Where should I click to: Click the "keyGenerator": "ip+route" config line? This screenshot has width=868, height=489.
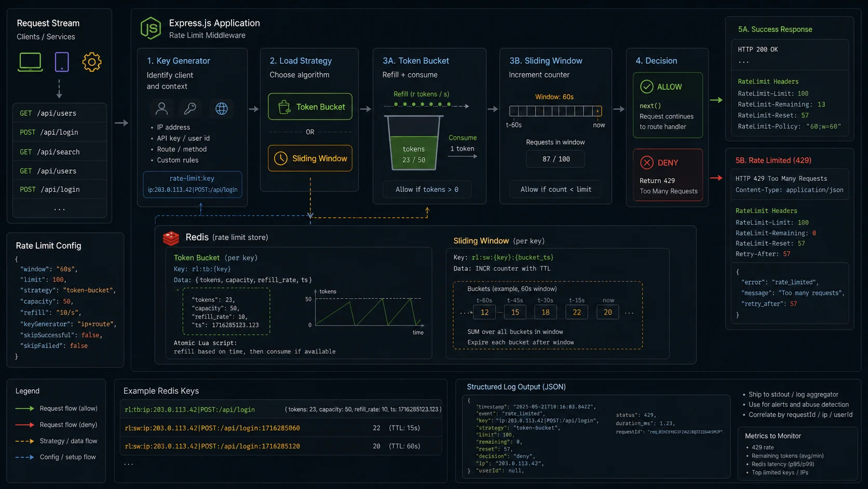click(68, 324)
